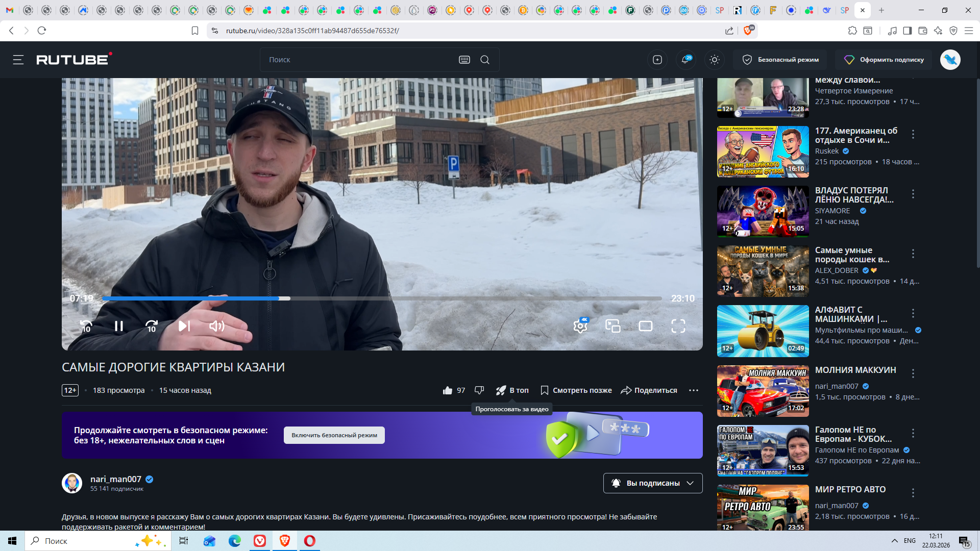Open video quality settings gear
Screen dimensions: 980x551
coord(580,326)
